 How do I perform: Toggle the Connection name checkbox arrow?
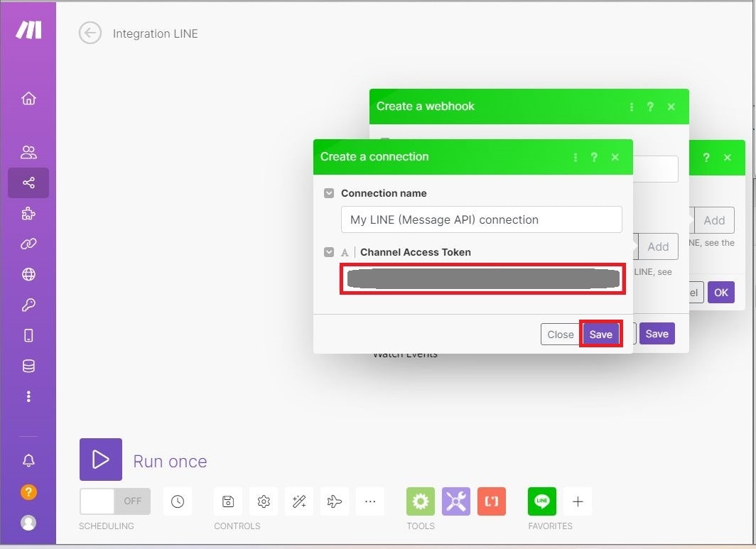pos(329,193)
